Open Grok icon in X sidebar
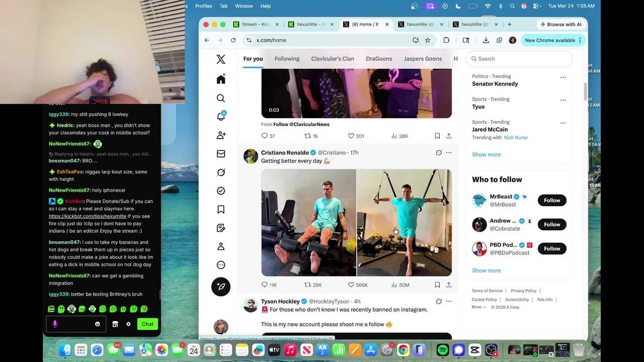The height and width of the screenshot is (362, 644). pos(221,172)
